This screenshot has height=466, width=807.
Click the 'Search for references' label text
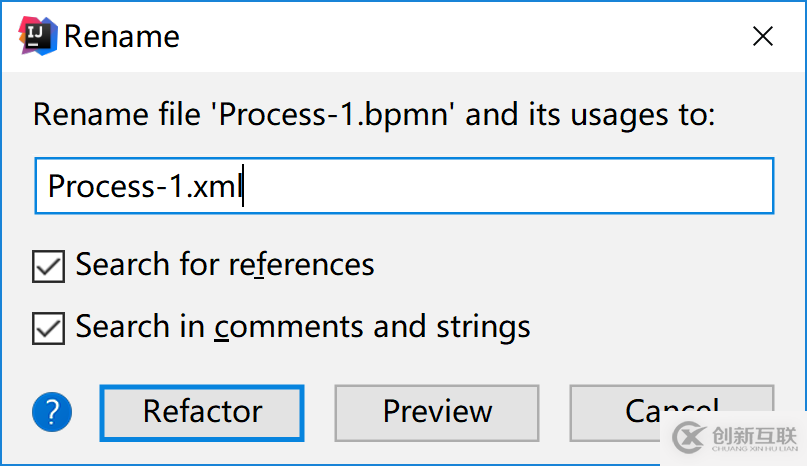coord(225,265)
